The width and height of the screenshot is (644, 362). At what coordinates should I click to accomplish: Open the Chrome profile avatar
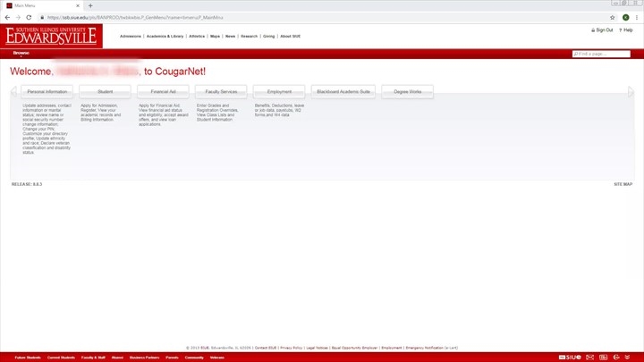tap(626, 17)
